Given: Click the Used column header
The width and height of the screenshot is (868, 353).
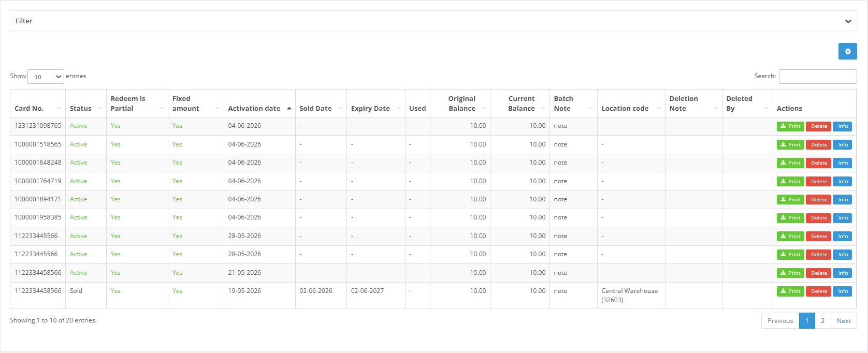Looking at the screenshot, I should tap(417, 104).
